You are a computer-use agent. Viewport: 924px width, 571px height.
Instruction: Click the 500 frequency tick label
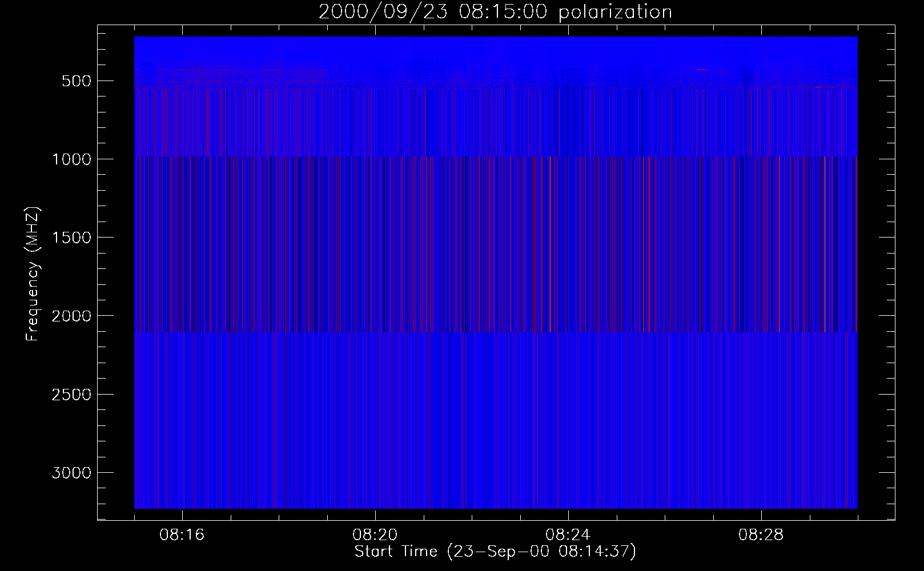pos(76,81)
